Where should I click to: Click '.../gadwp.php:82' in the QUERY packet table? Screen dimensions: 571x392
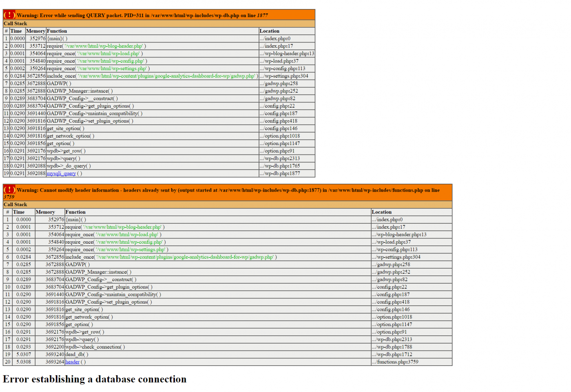coord(278,99)
